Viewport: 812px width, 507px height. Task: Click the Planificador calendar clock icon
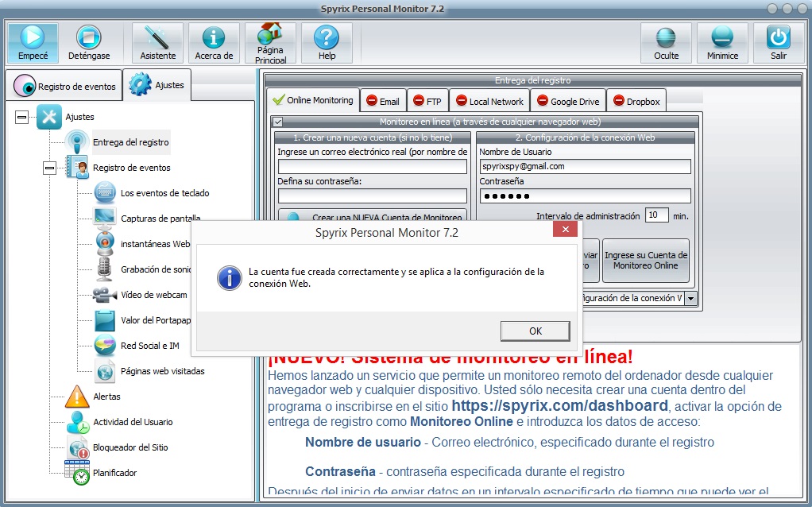pyautogui.click(x=77, y=472)
